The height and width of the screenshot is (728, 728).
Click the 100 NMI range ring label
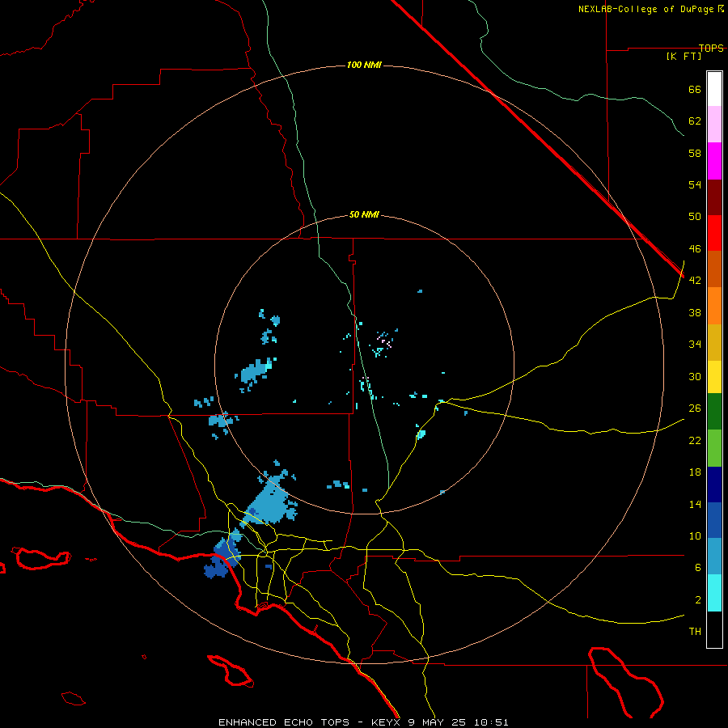click(x=364, y=65)
